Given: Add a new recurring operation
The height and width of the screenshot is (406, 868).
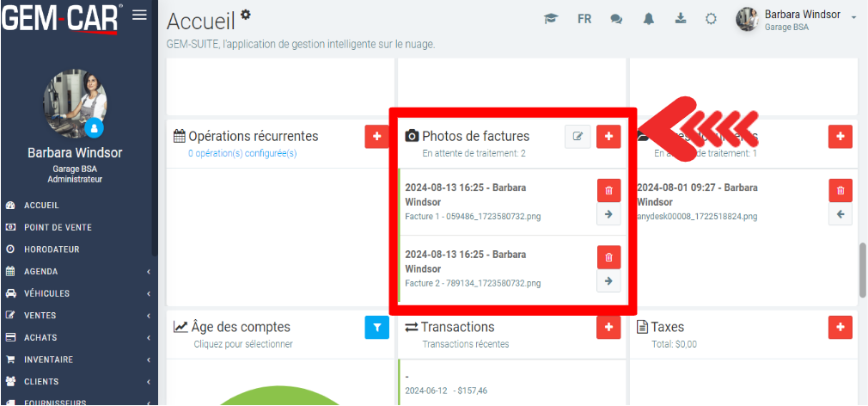Looking at the screenshot, I should (376, 137).
